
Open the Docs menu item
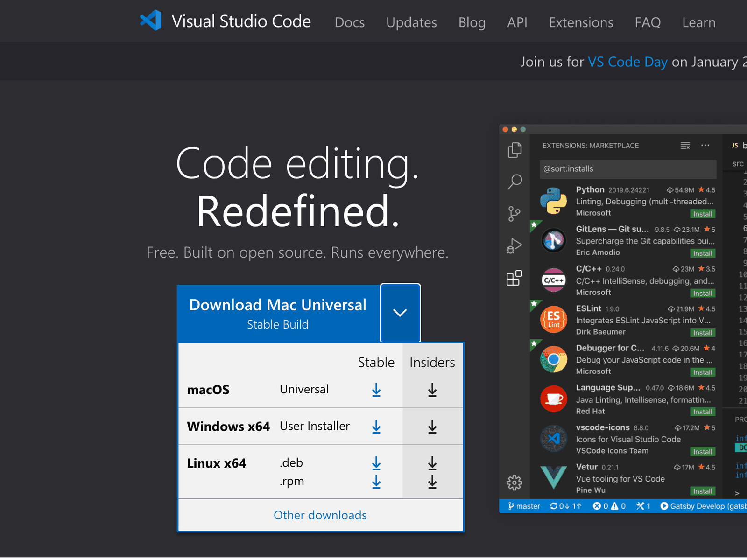tap(349, 22)
